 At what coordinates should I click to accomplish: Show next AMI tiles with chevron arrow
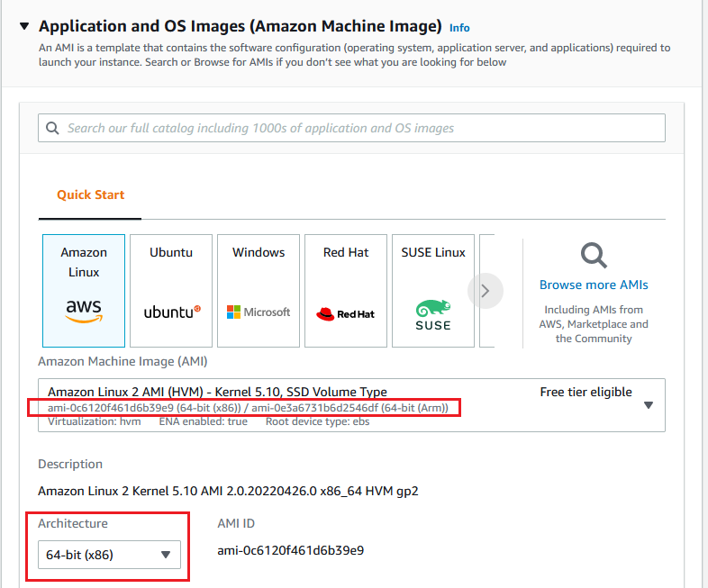tap(486, 291)
